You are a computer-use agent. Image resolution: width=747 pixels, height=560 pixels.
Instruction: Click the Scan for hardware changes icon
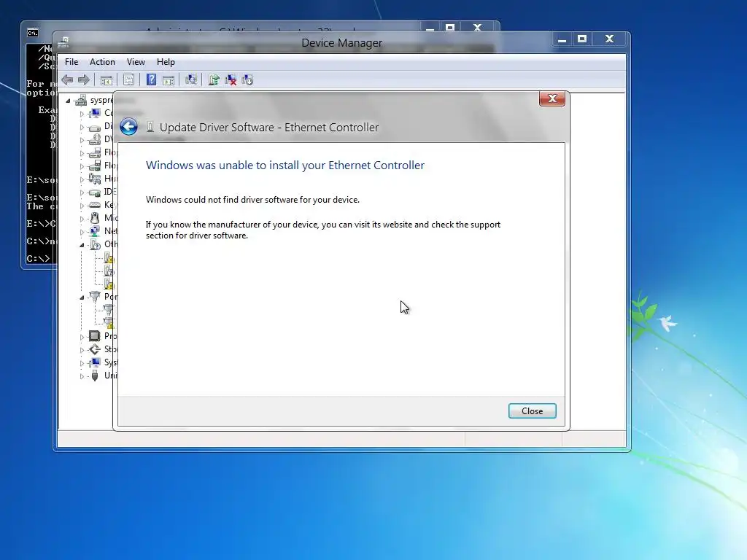pyautogui.click(x=191, y=80)
